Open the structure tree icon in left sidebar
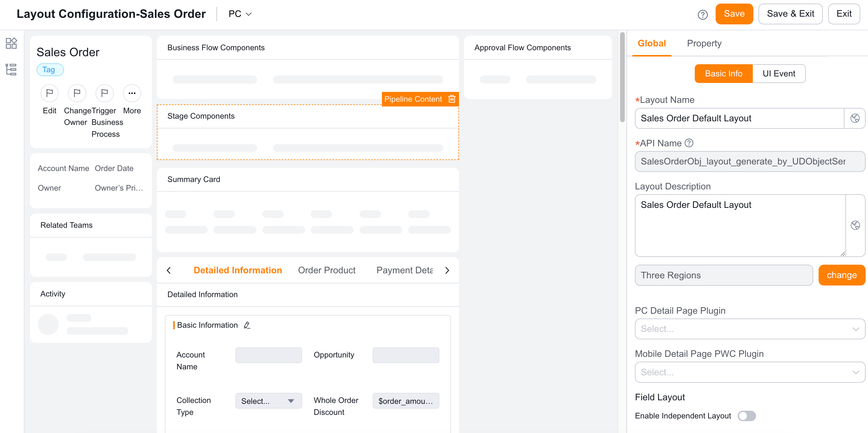This screenshot has width=868, height=433. click(11, 69)
